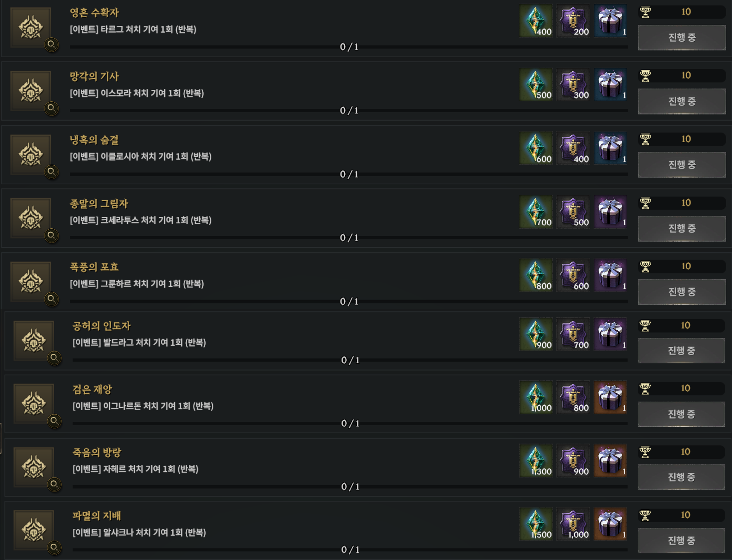Viewport: 732px width, 560px height.
Task: Click the magnifier icon on 영혼 수확자 emblem
Action: click(51, 44)
